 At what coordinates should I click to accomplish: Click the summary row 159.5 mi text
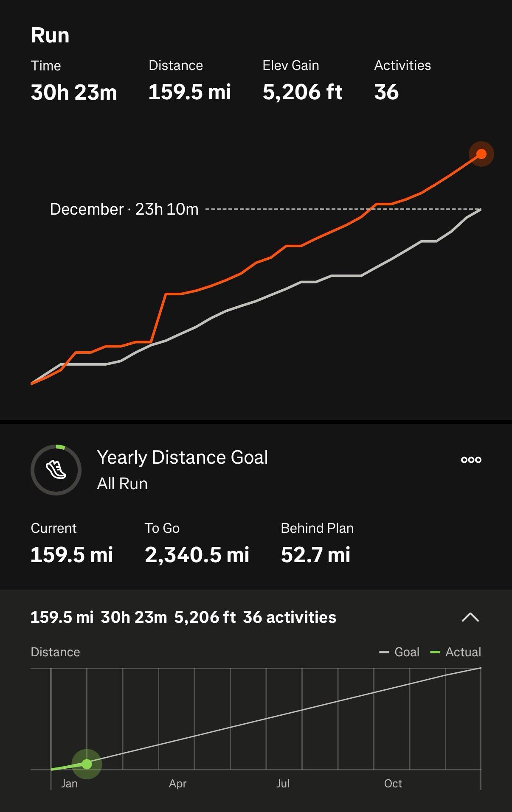coord(62,617)
